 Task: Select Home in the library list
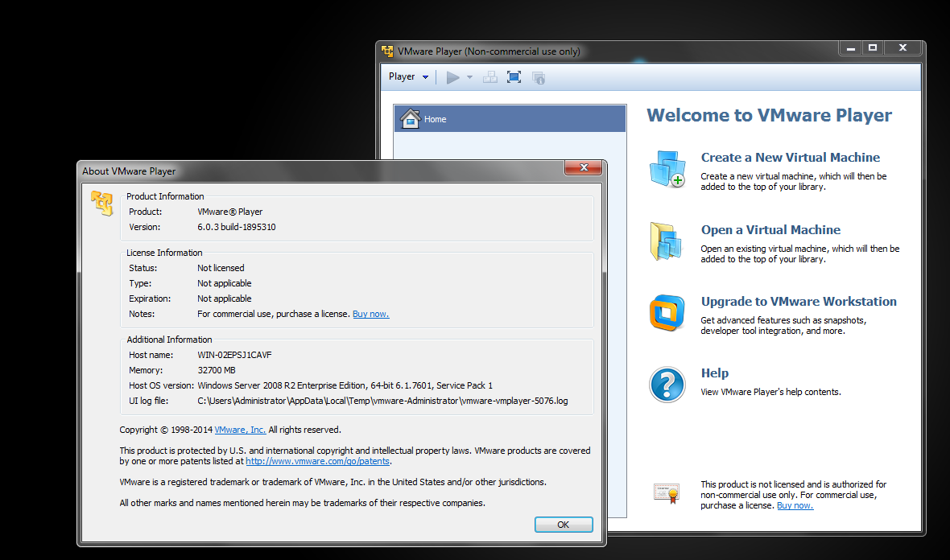tap(510, 118)
